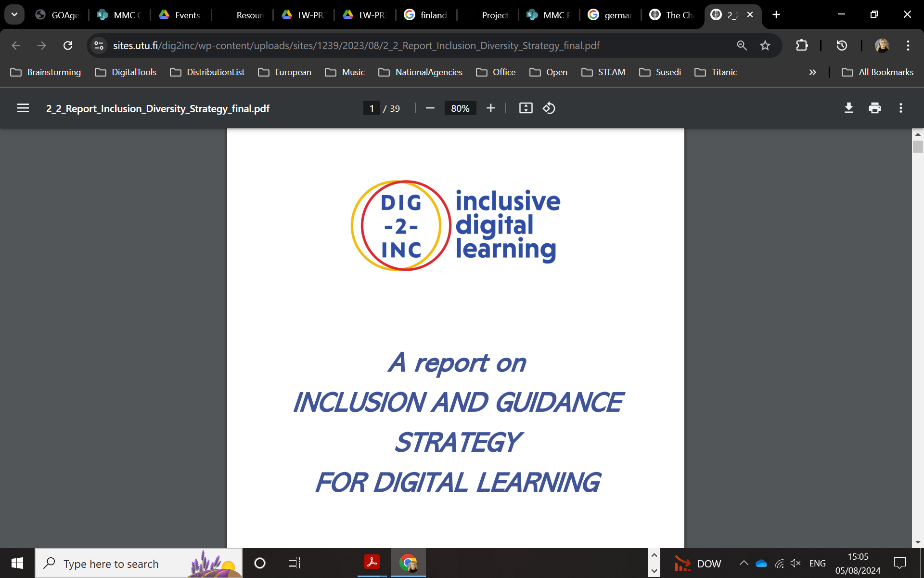Open the DistributionList bookmarks folder

207,72
